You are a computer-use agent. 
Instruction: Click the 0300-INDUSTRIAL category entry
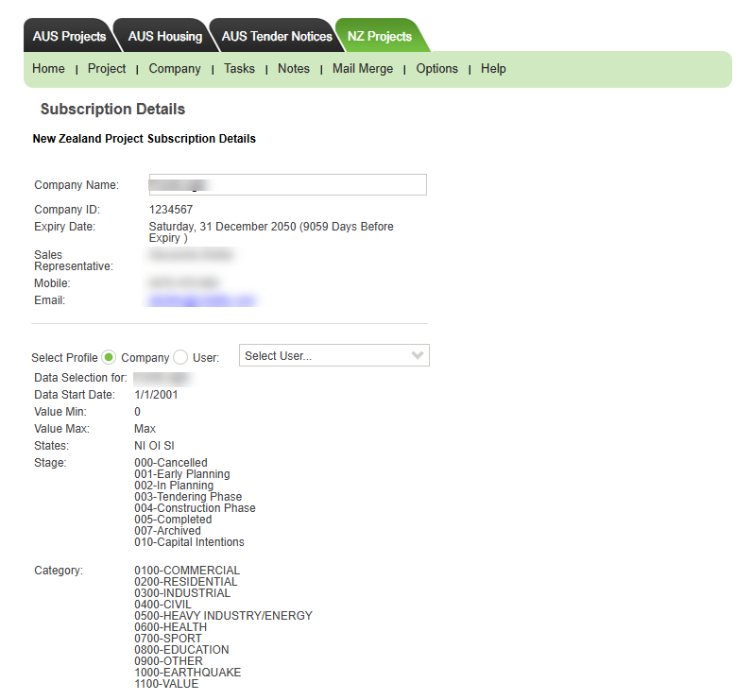click(182, 593)
